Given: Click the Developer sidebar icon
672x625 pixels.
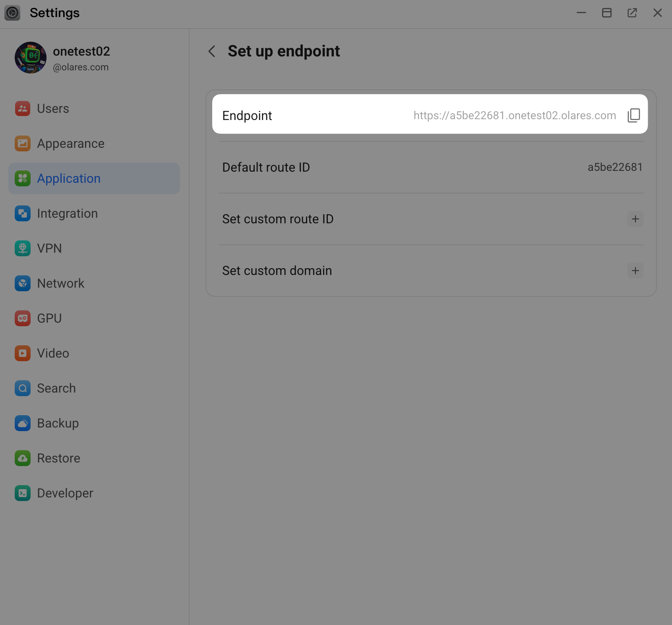Looking at the screenshot, I should pyautogui.click(x=23, y=493).
